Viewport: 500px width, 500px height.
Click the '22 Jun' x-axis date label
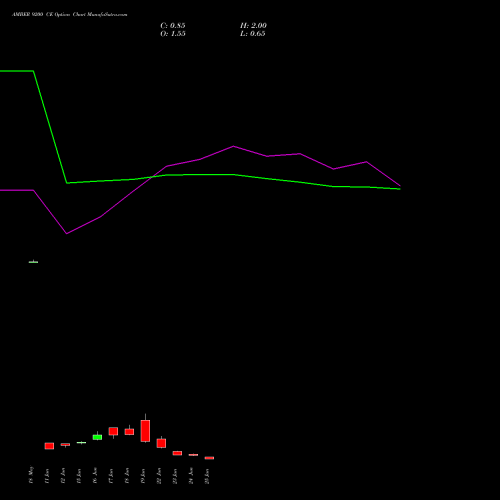159,475
